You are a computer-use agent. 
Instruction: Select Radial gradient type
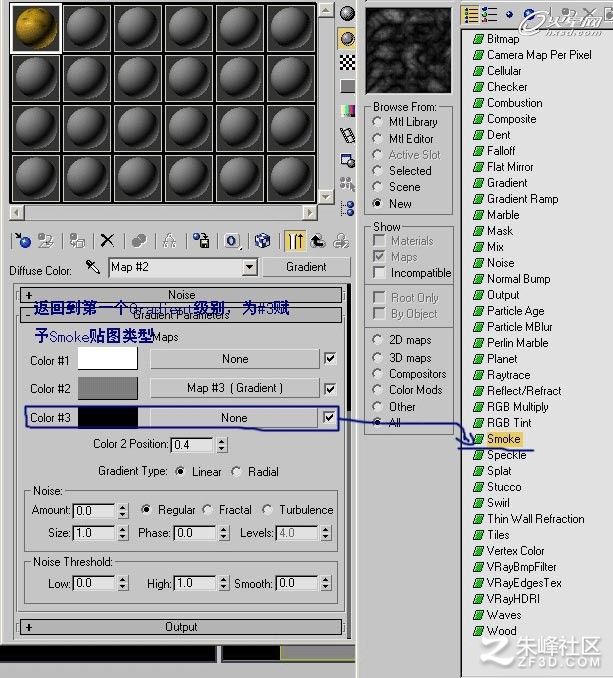click(236, 471)
